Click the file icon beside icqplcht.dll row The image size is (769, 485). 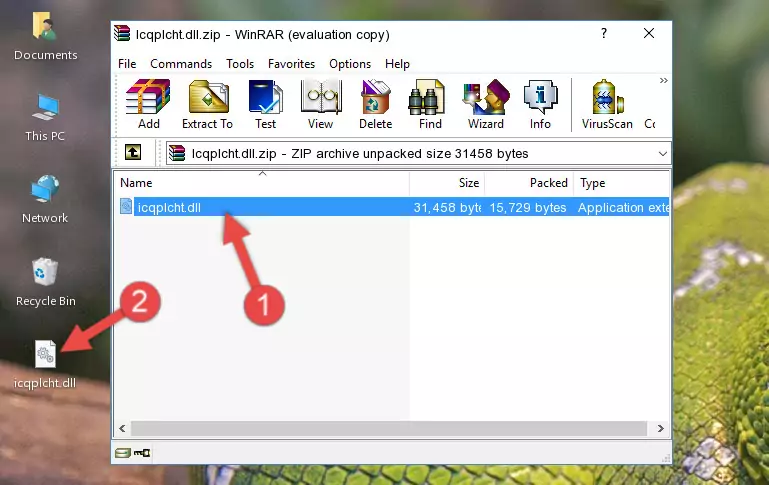point(126,206)
